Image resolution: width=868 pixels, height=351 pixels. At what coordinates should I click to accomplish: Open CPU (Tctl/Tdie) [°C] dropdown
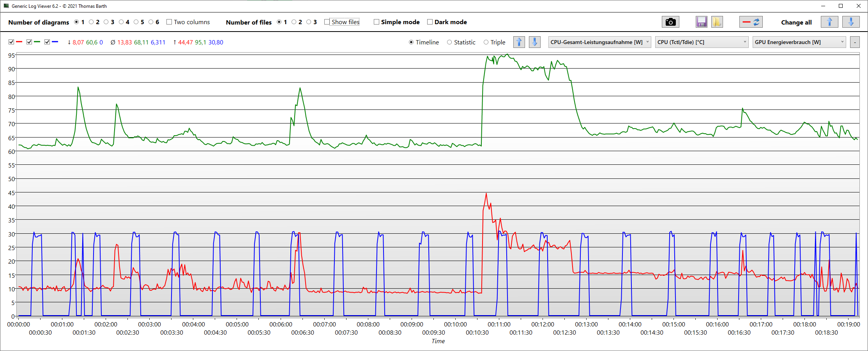702,42
